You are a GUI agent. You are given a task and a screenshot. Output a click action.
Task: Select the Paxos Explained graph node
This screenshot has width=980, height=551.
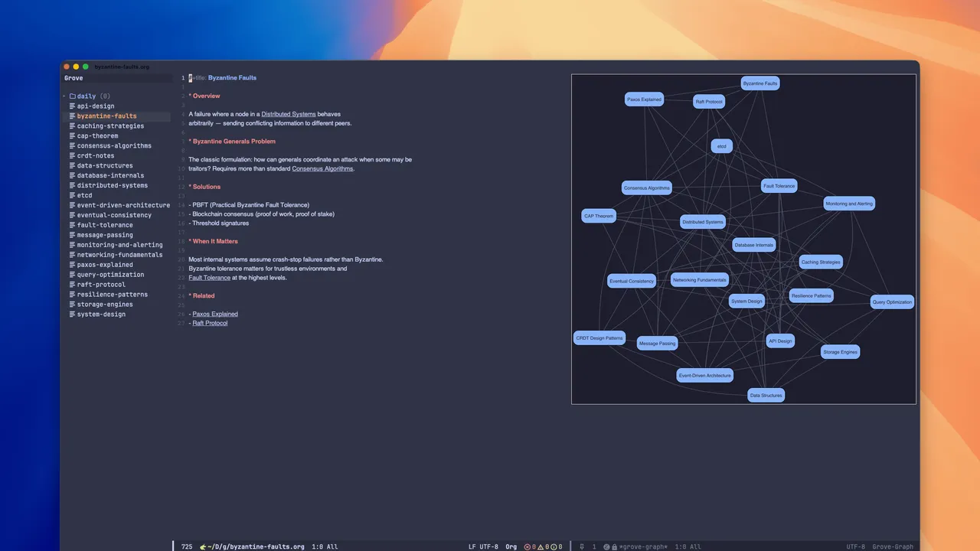point(644,99)
